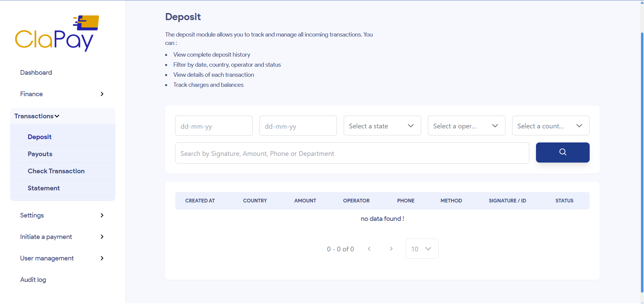Open the Deposit page
Image resolution: width=644 pixels, height=306 pixels.
(x=39, y=137)
